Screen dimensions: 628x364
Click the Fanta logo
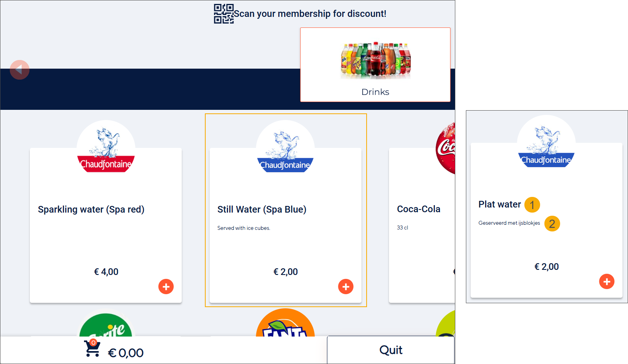[x=285, y=323]
